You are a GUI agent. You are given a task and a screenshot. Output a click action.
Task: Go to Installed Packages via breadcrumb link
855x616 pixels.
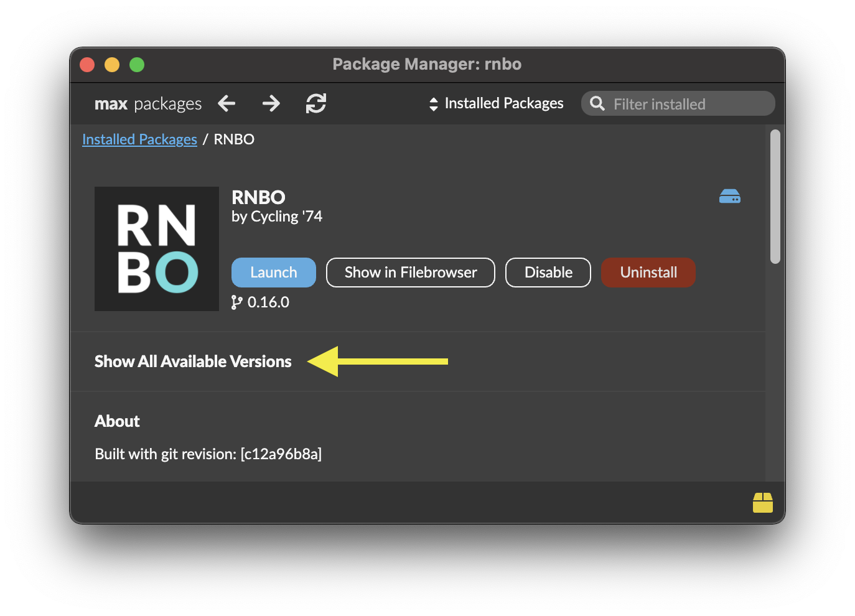tap(139, 139)
